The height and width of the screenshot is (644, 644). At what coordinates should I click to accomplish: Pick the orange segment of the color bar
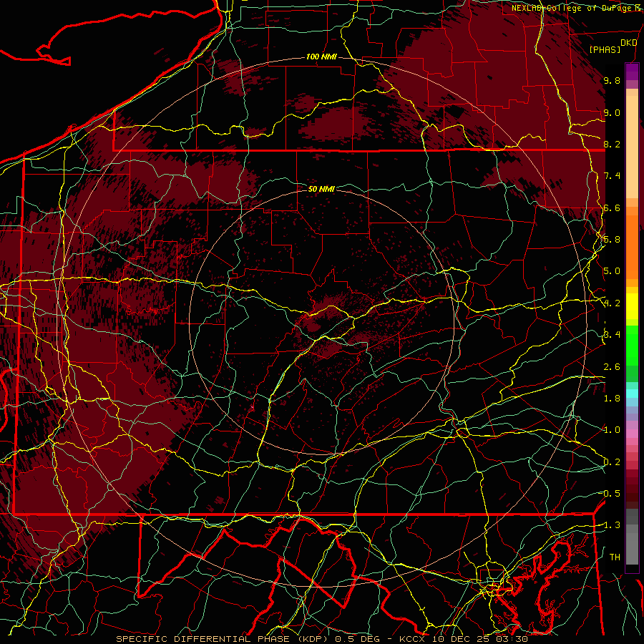click(632, 246)
